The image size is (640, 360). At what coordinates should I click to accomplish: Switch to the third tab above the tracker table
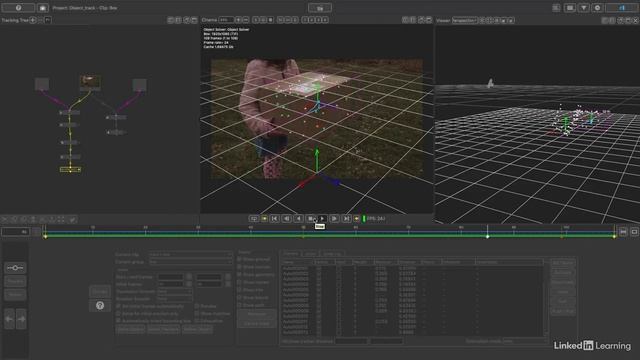point(332,254)
